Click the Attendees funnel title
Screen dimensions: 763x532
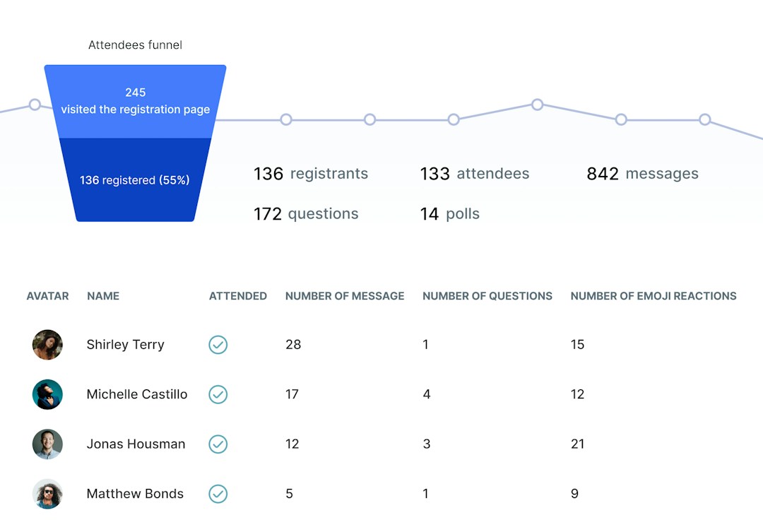tap(135, 45)
